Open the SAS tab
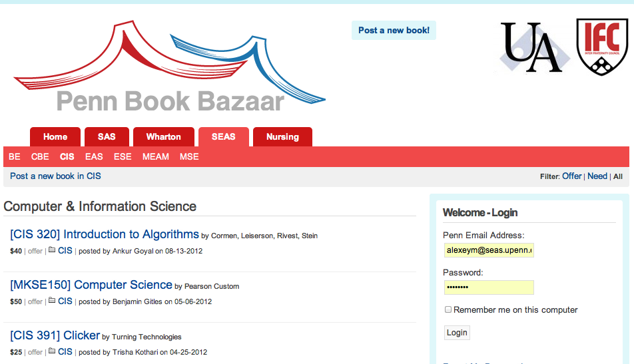 pyautogui.click(x=107, y=137)
